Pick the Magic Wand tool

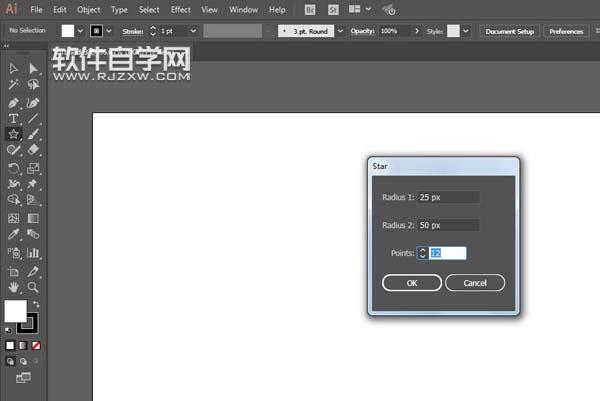tap(13, 84)
